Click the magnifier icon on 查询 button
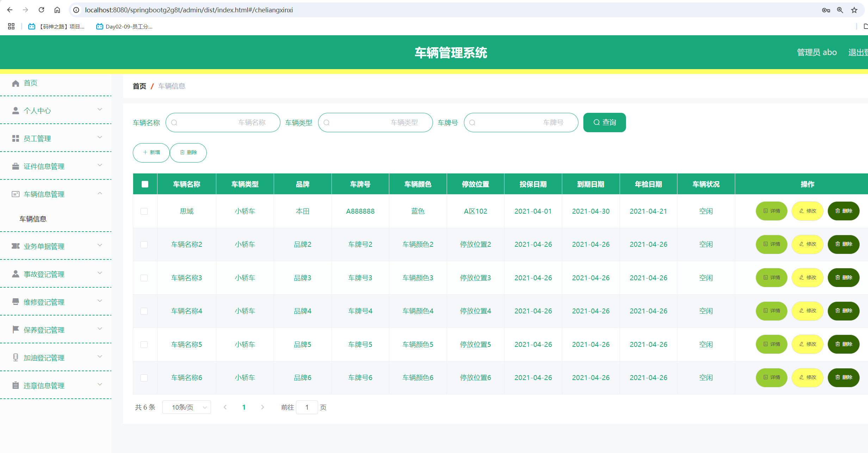The height and width of the screenshot is (453, 868). pos(596,122)
